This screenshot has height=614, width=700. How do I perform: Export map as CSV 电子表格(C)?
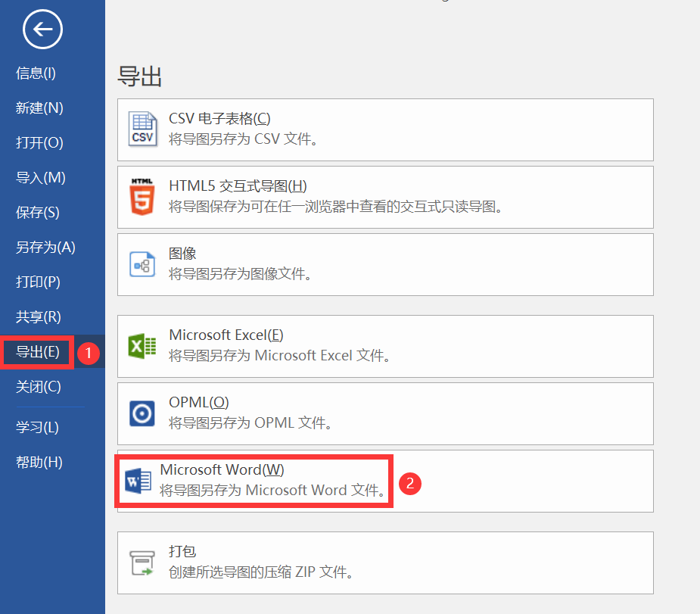coord(385,129)
